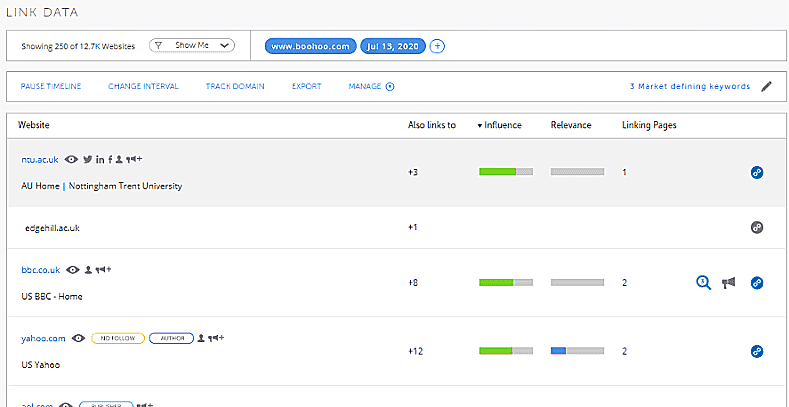
Task: Click 'Showing 250 of 12.7K Websites' text
Action: [78, 46]
